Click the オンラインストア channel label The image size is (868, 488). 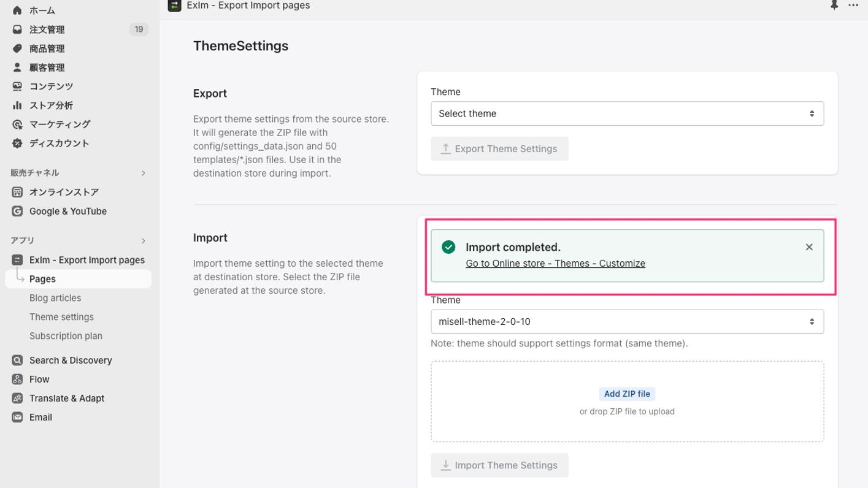pyautogui.click(x=64, y=192)
